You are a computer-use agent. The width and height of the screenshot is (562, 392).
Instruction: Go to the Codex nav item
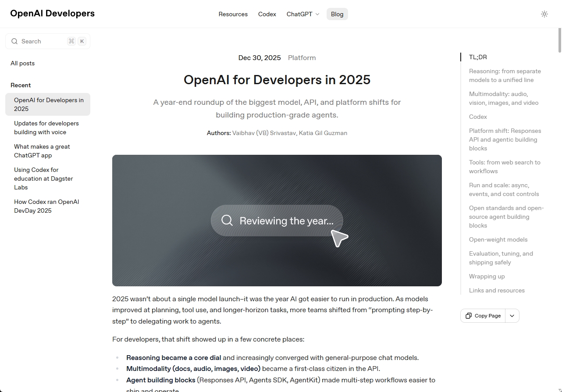coord(267,14)
